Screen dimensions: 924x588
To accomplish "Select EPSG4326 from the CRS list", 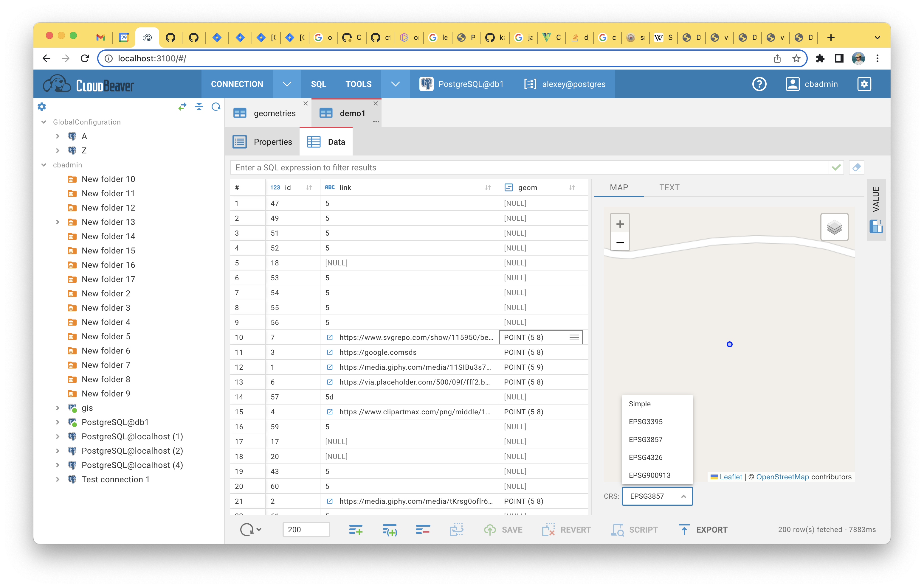I will point(645,457).
